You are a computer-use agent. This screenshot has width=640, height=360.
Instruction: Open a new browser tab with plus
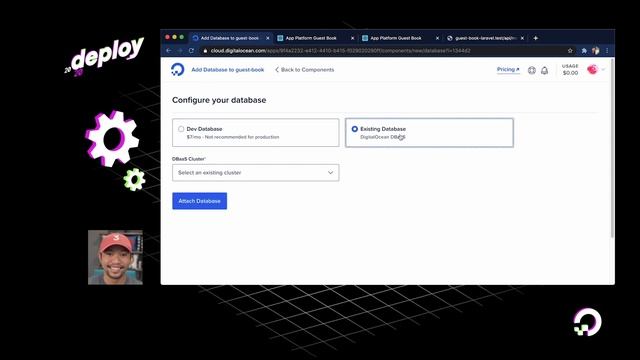[536, 38]
